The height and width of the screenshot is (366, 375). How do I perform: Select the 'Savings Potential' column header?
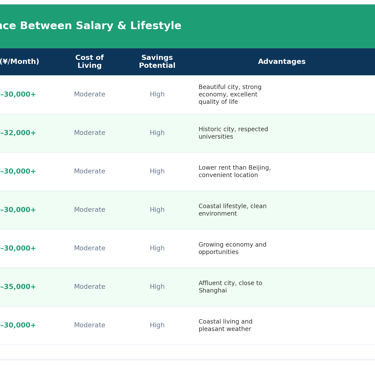[157, 61]
